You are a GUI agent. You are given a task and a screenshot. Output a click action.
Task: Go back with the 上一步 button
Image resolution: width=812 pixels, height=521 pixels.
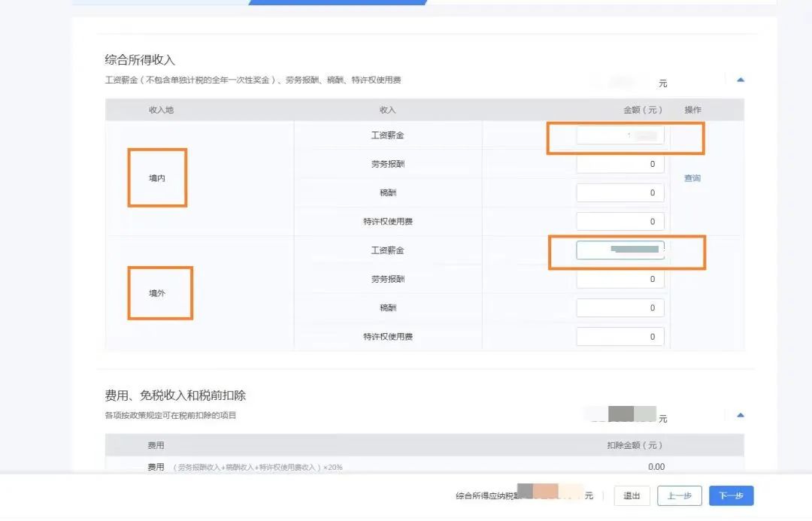[x=679, y=495]
